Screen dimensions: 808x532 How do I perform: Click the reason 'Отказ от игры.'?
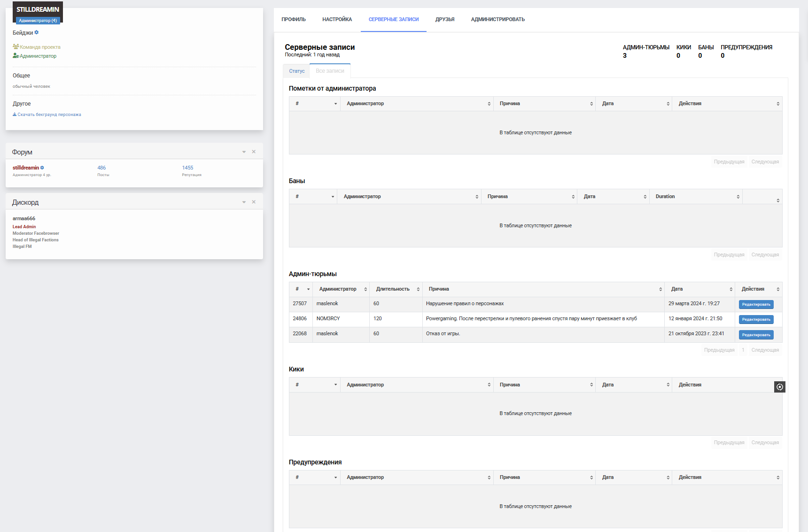click(443, 334)
